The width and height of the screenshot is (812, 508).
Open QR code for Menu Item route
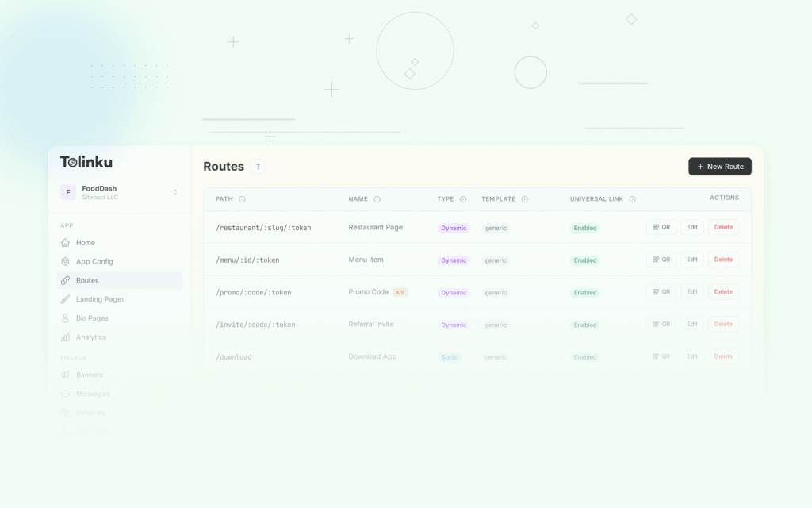pos(661,260)
